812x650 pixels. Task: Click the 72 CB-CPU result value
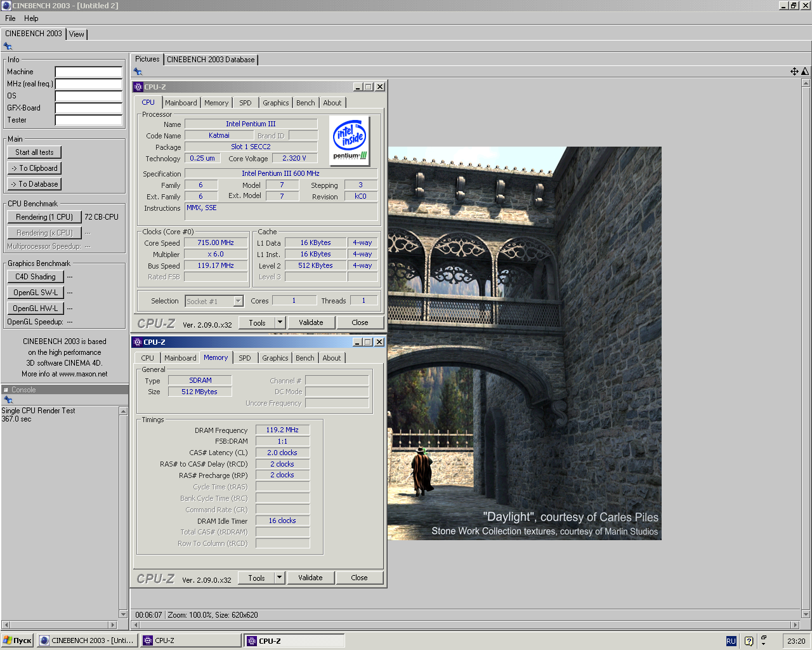101,217
